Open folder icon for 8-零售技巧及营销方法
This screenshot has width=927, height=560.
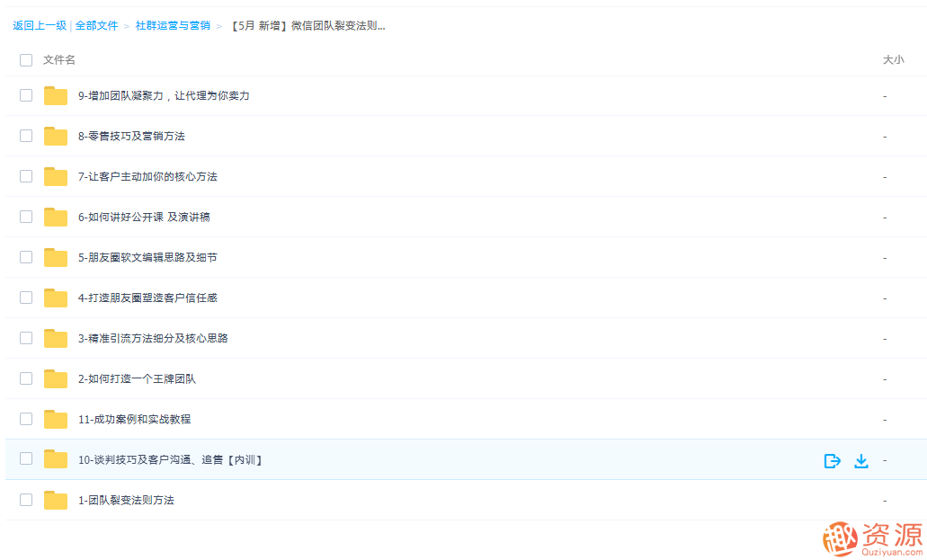click(x=56, y=136)
